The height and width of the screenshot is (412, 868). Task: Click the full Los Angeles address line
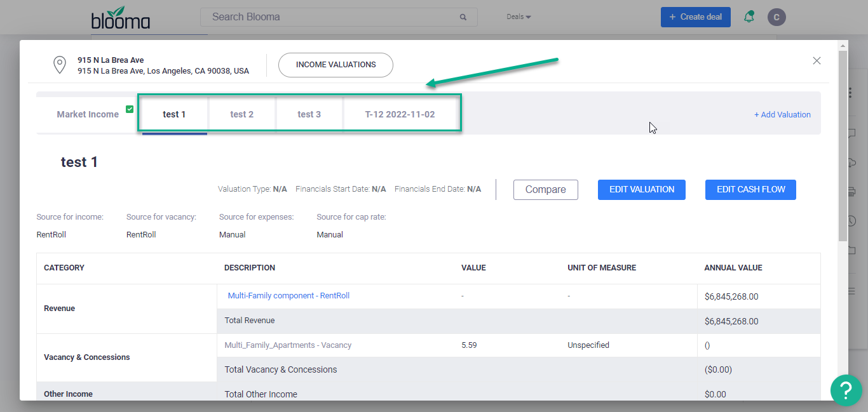[x=163, y=71]
